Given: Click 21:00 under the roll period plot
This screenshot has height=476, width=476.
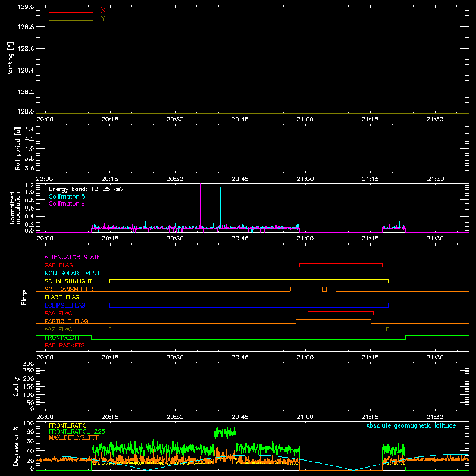Looking at the screenshot, I should click(305, 179).
